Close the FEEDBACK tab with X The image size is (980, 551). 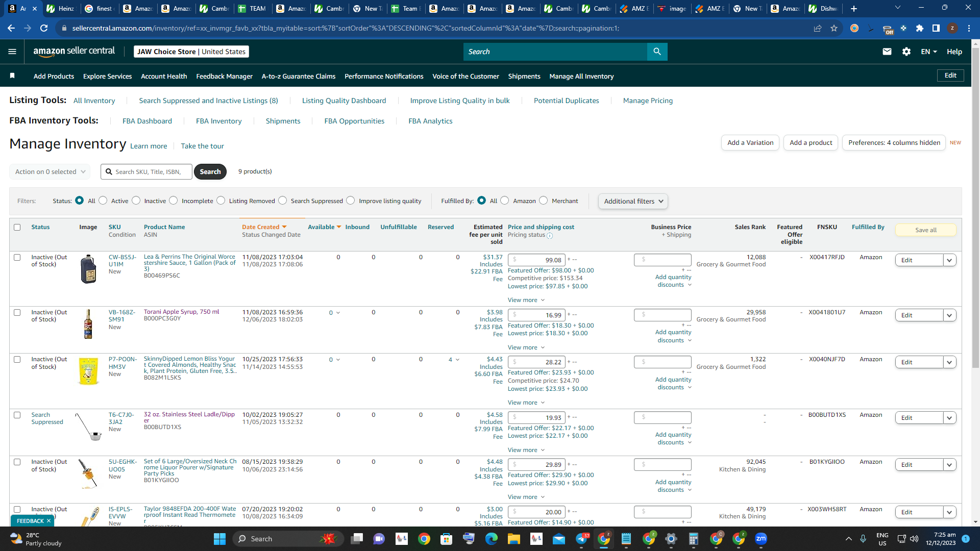[x=48, y=521]
